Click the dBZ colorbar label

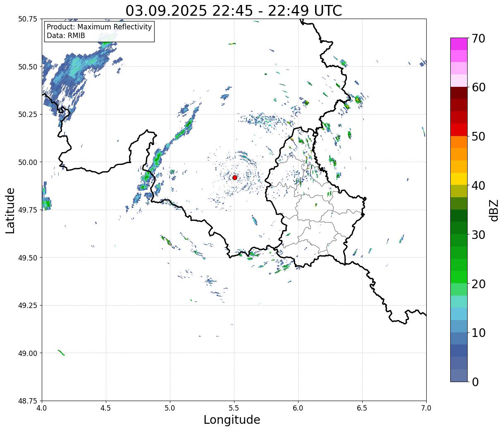(x=494, y=210)
